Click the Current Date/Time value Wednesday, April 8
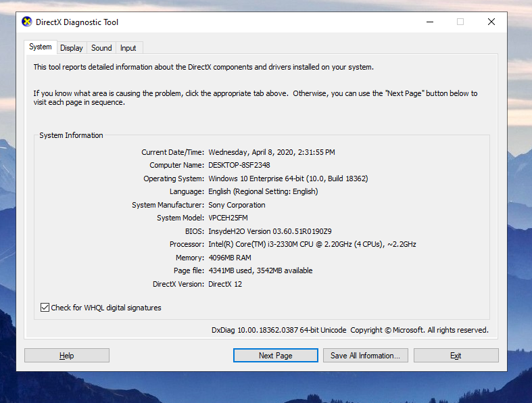This screenshot has height=403, width=532. [272, 152]
